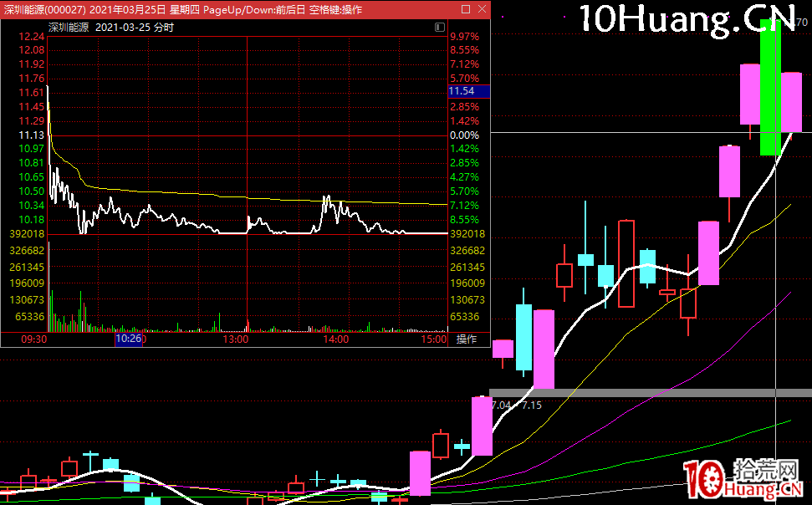Click the green 4.27% percentage label
The image size is (812, 505).
(x=464, y=177)
